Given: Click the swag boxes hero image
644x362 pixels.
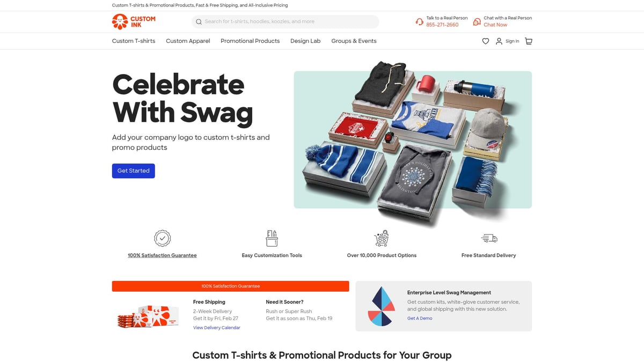Looking at the screenshot, I should 413,140.
